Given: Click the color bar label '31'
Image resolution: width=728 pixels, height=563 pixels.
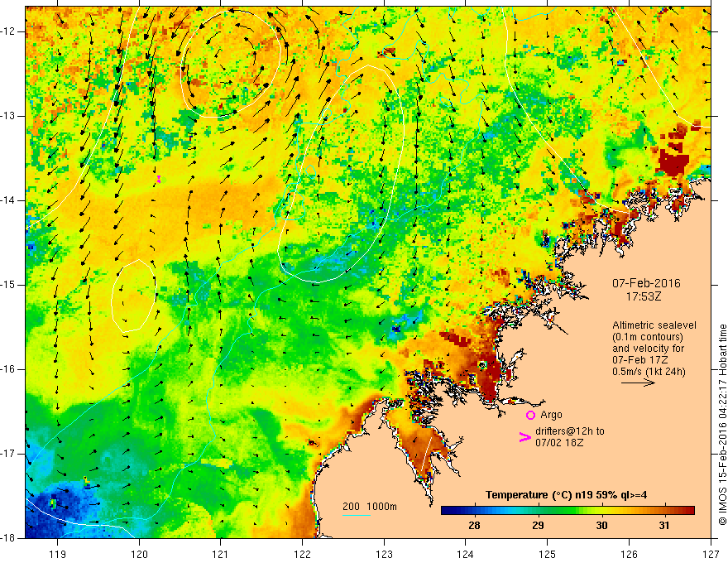Looking at the screenshot, I should pos(664,526).
